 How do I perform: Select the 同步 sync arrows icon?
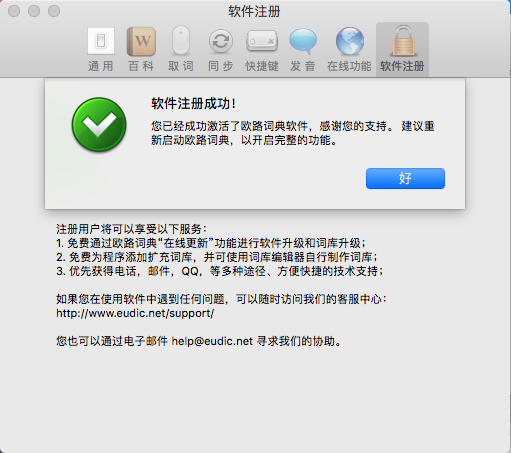click(x=221, y=41)
